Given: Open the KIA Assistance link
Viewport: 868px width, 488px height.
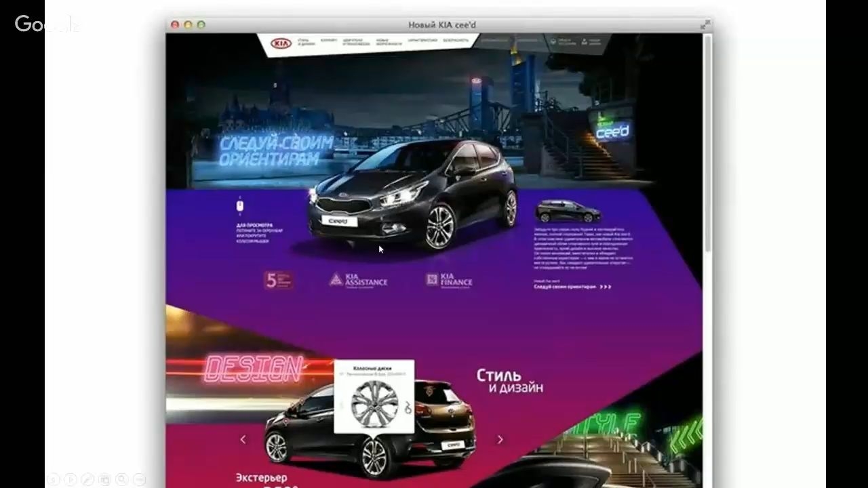Looking at the screenshot, I should 358,280.
